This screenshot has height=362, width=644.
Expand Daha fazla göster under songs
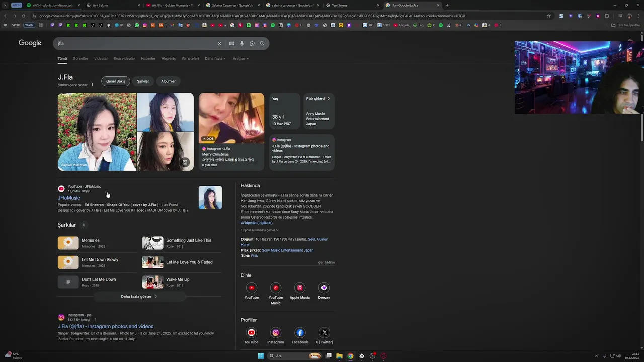point(139,296)
